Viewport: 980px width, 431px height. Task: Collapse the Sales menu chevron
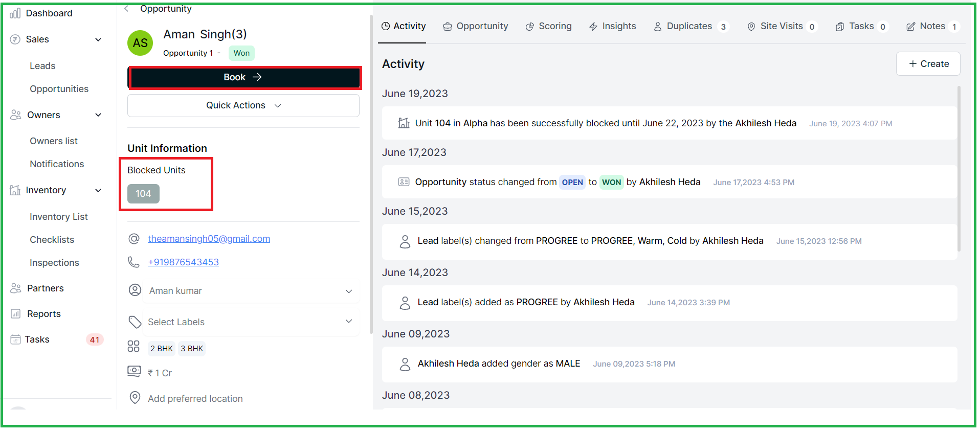click(x=98, y=40)
